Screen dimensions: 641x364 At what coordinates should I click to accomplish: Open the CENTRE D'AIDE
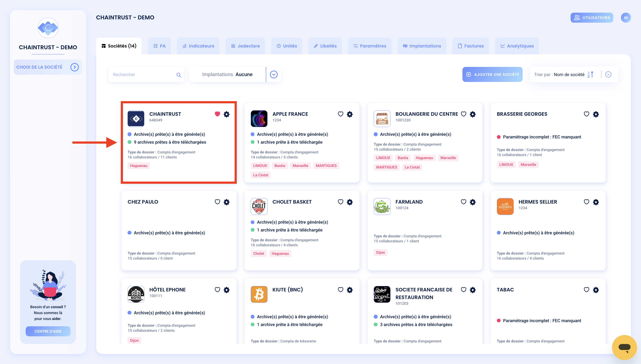coord(48,331)
